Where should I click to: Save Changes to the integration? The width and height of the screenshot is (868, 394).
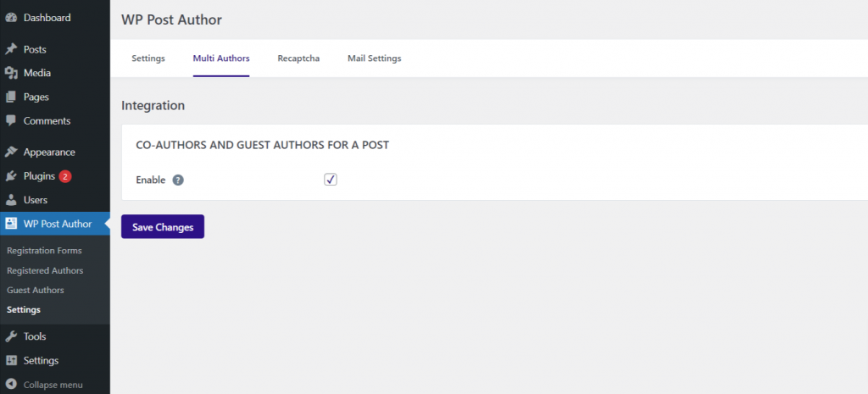coord(163,227)
